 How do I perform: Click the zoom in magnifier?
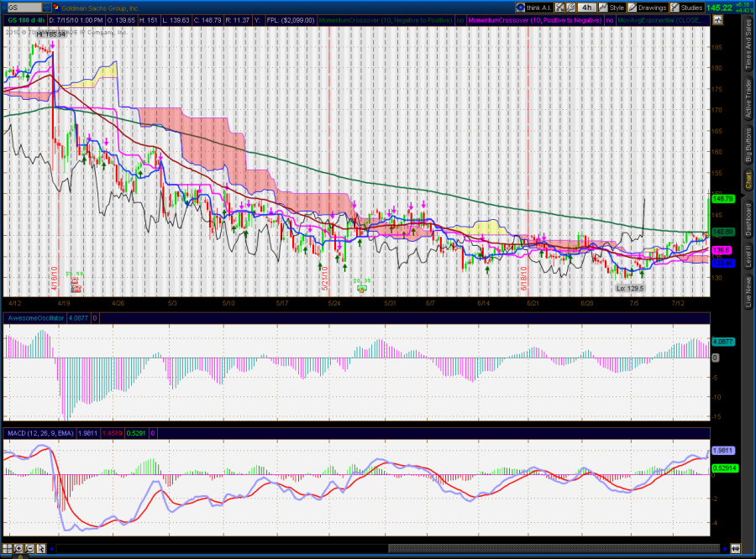[18, 548]
